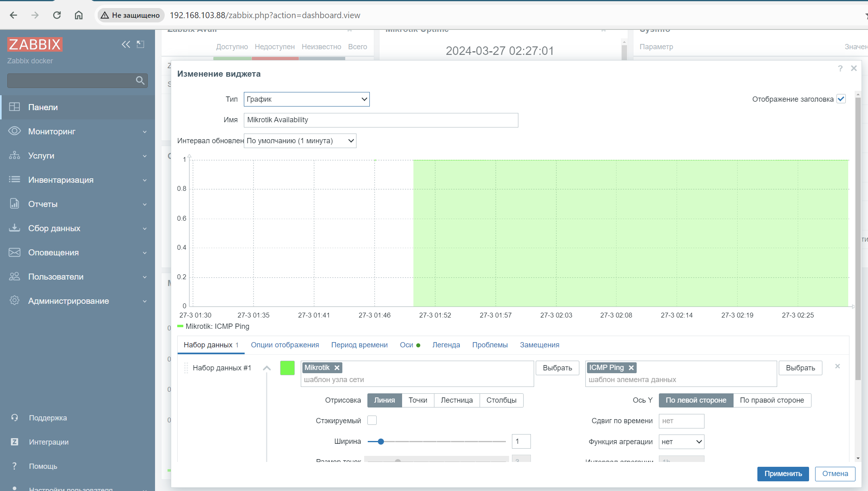This screenshot has height=491, width=868.
Task: Select Лестница draw style
Action: tap(457, 400)
